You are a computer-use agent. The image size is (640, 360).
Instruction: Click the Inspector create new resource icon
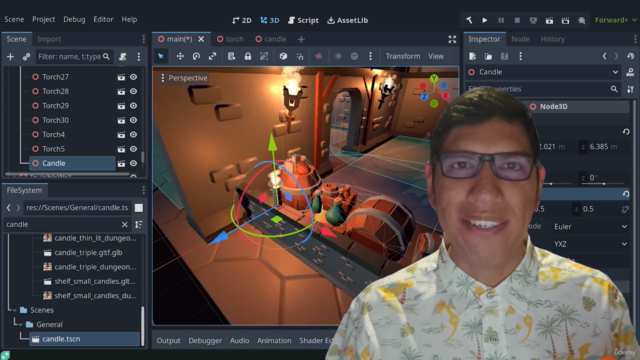tap(473, 56)
